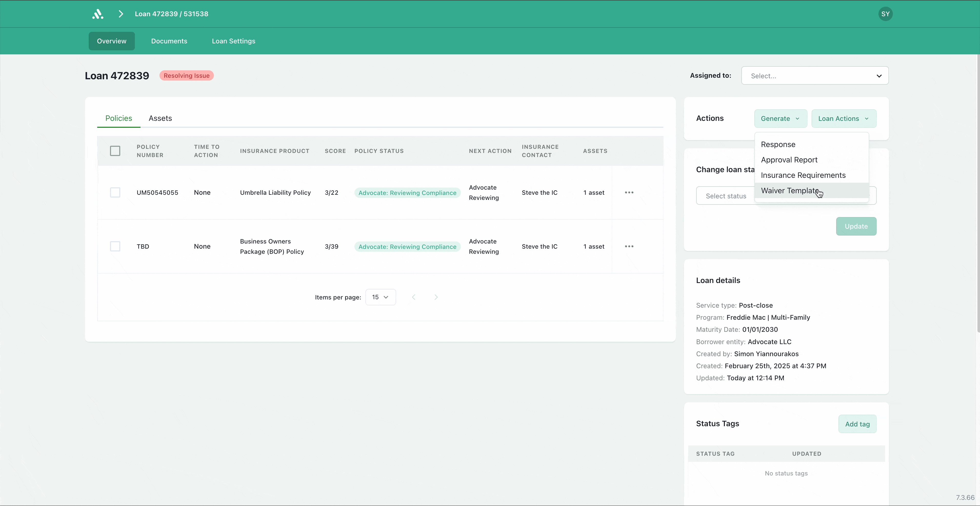Switch to the Assets tab
Image resolution: width=980 pixels, height=506 pixels.
(x=160, y=118)
